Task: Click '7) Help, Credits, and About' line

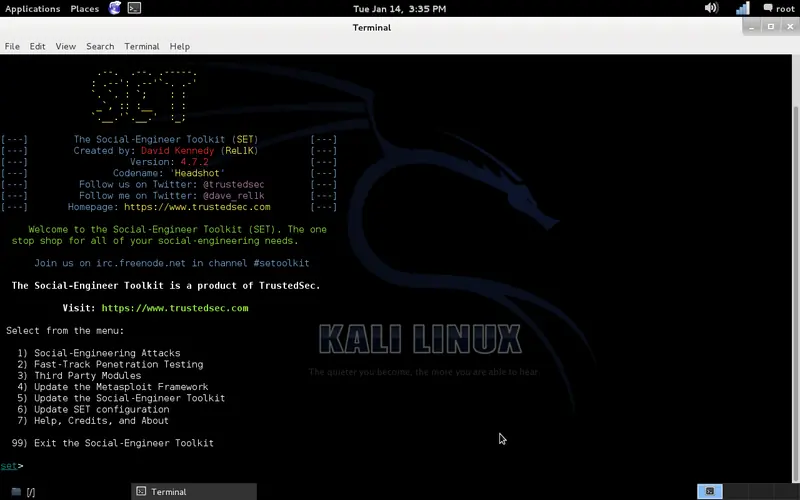Action: [92, 420]
